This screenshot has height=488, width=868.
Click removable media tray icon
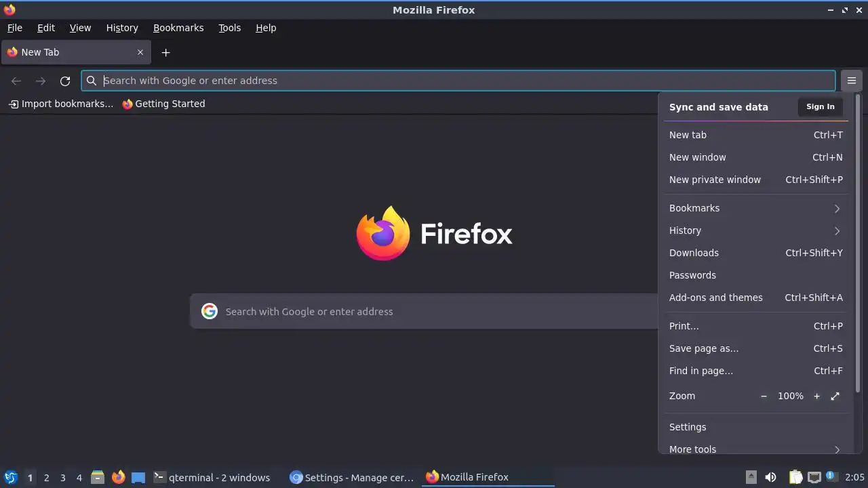pos(751,477)
